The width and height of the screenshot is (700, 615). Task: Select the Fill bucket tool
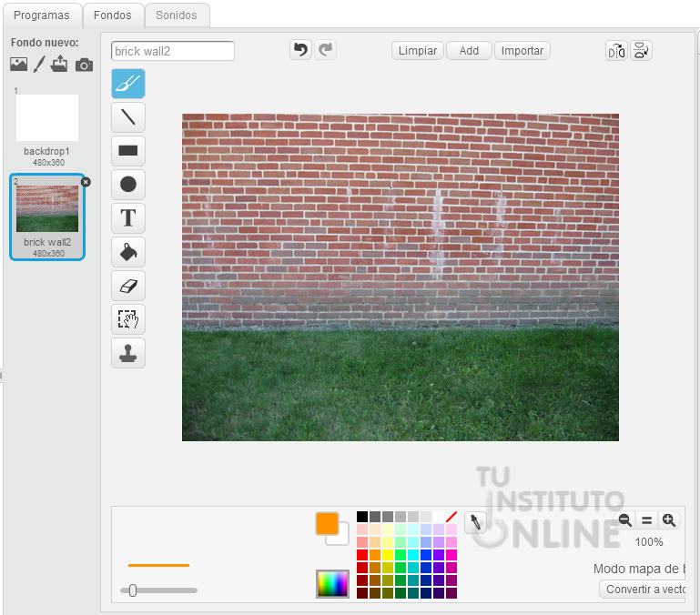[128, 252]
